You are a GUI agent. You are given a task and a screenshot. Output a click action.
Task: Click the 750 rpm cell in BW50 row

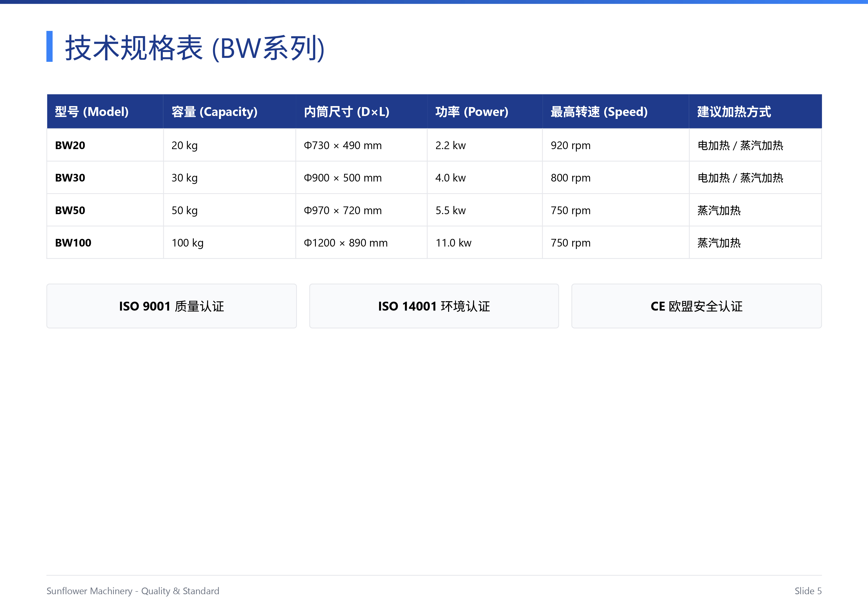tap(616, 210)
